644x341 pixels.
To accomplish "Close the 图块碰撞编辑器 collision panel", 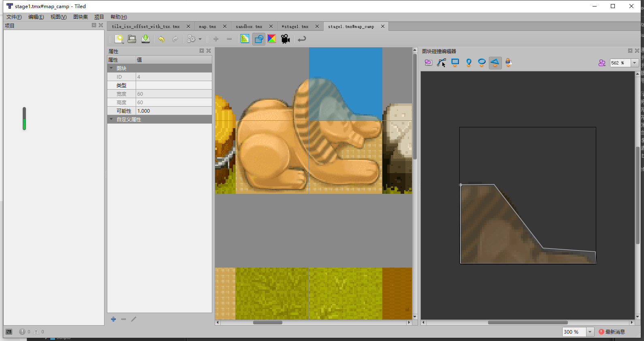I will click(x=637, y=51).
